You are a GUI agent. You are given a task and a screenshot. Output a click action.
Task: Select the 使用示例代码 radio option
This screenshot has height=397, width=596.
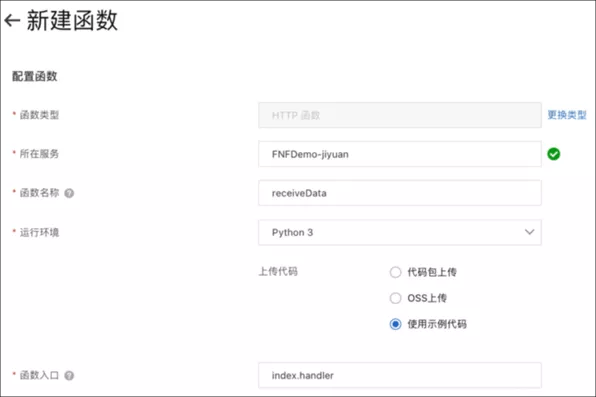tap(395, 324)
